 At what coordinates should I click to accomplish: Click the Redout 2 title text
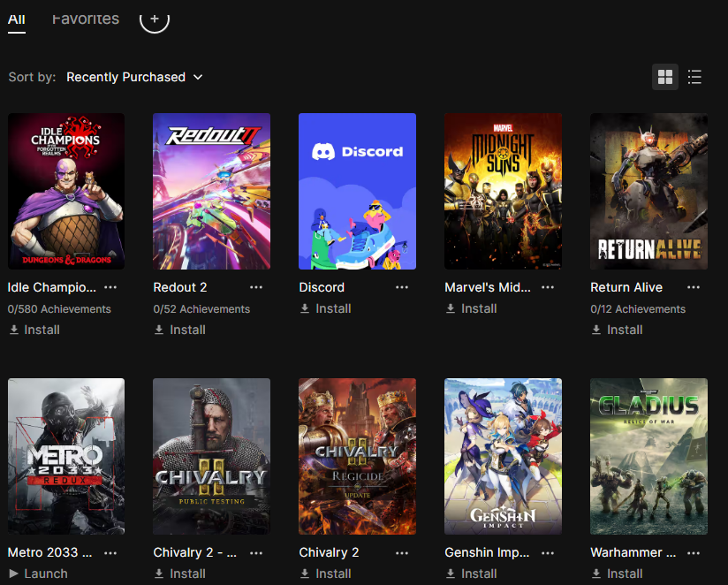[180, 287]
